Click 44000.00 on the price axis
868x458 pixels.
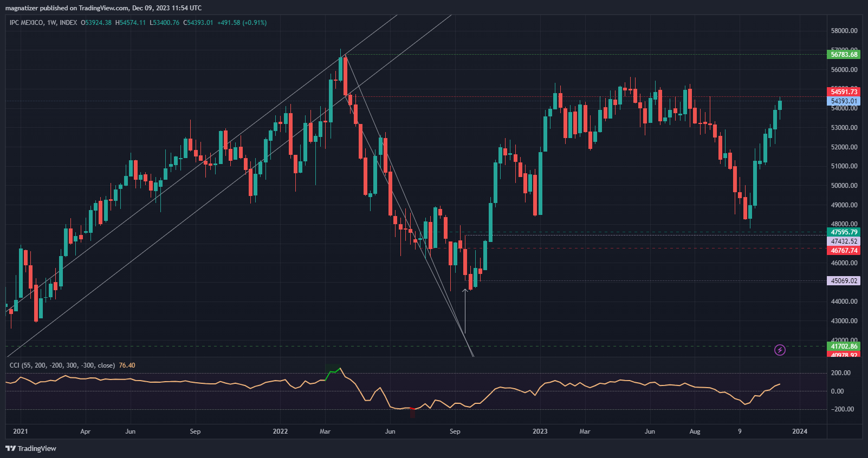coord(844,302)
